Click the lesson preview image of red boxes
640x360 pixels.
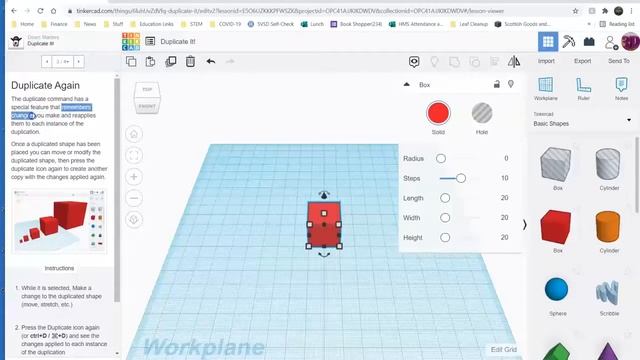[x=59, y=221]
